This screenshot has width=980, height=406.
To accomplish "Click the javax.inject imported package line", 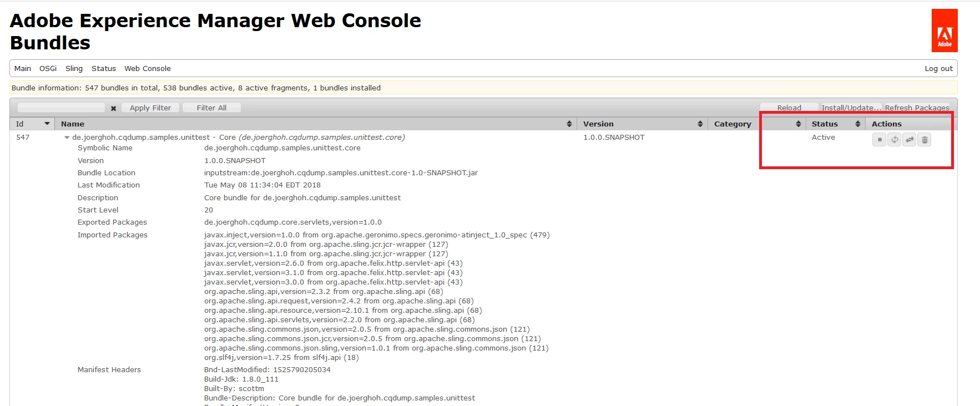I will coord(377,235).
